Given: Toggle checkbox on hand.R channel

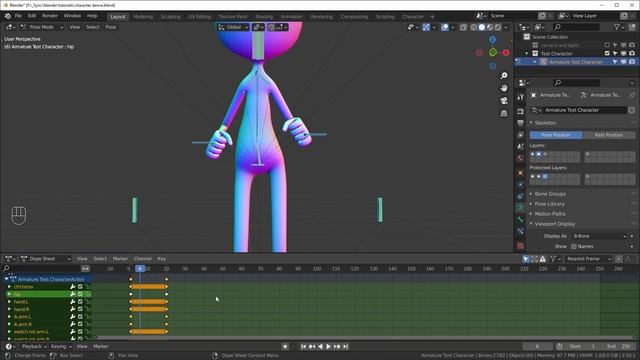Looking at the screenshot, I should pyautogui.click(x=80, y=309).
